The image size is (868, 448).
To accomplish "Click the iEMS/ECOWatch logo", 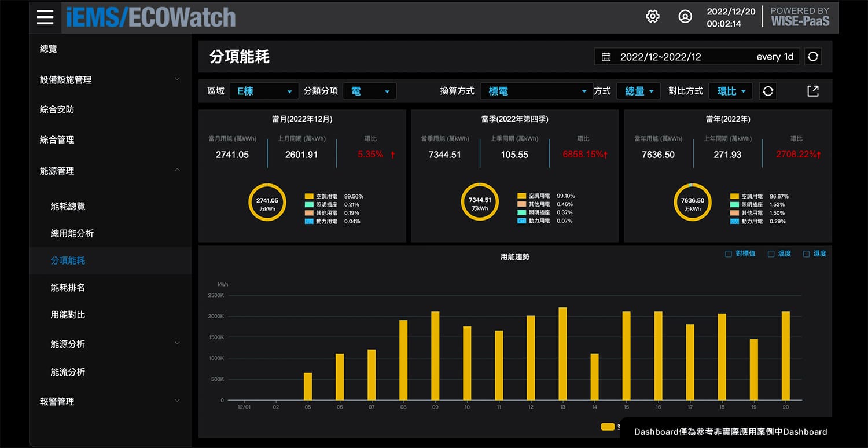I will (150, 17).
